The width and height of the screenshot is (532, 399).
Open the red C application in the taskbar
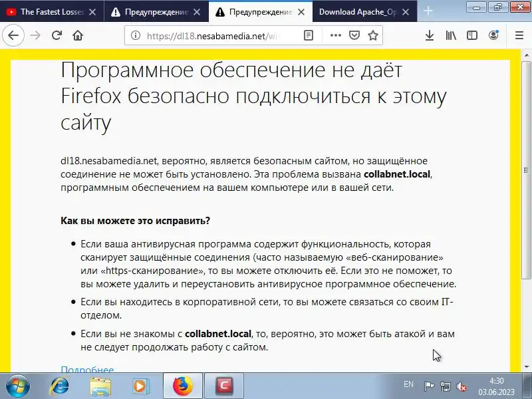224,386
